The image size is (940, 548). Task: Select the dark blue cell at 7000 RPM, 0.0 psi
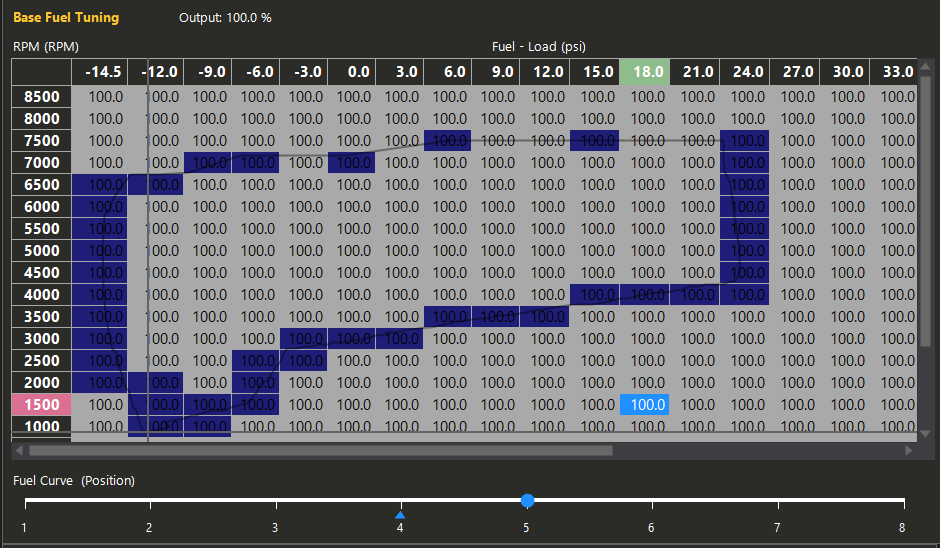[351, 162]
